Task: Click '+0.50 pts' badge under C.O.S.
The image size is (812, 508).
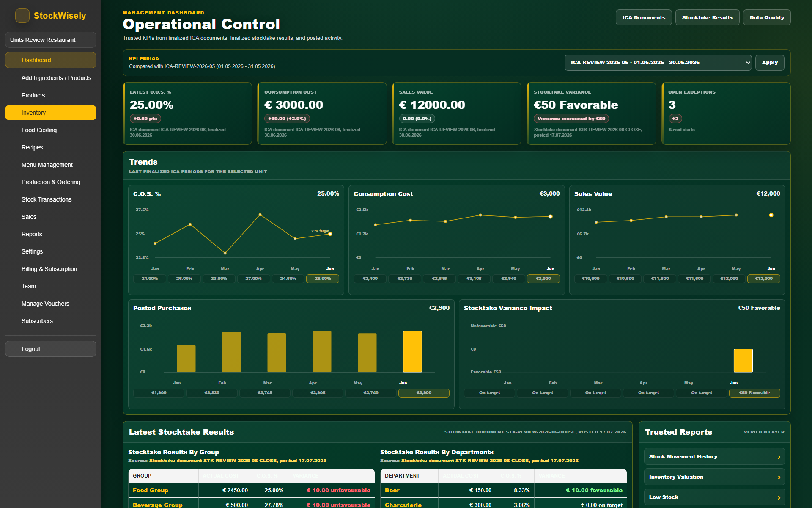Action: click(x=145, y=119)
